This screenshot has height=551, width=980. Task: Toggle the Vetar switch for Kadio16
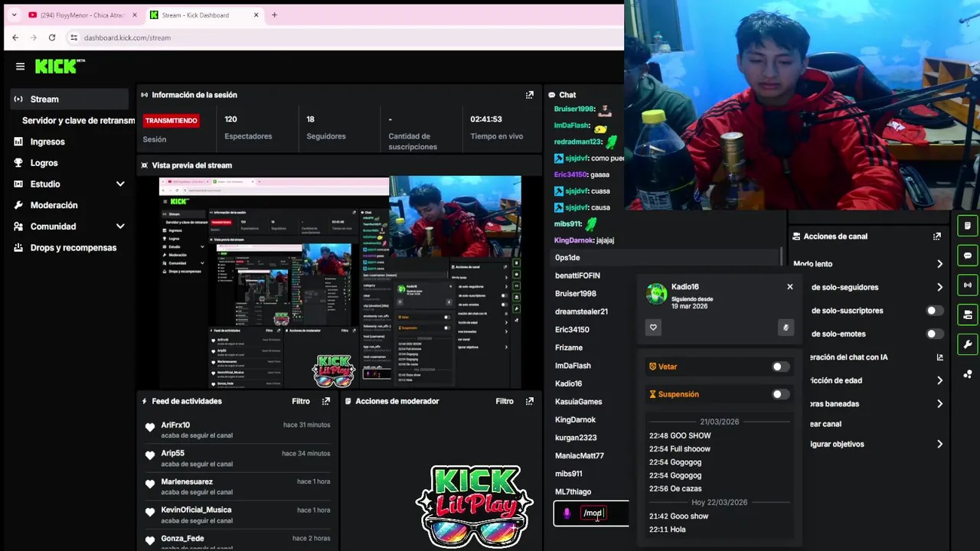point(780,367)
